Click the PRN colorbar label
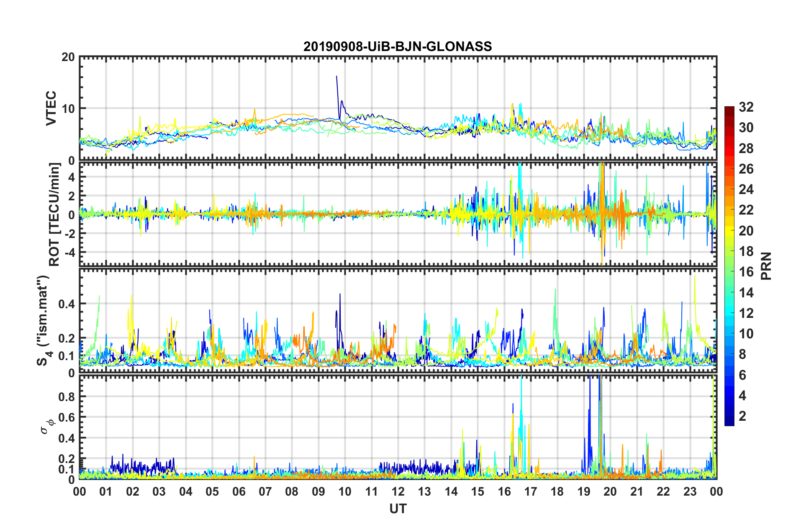 click(x=766, y=266)
